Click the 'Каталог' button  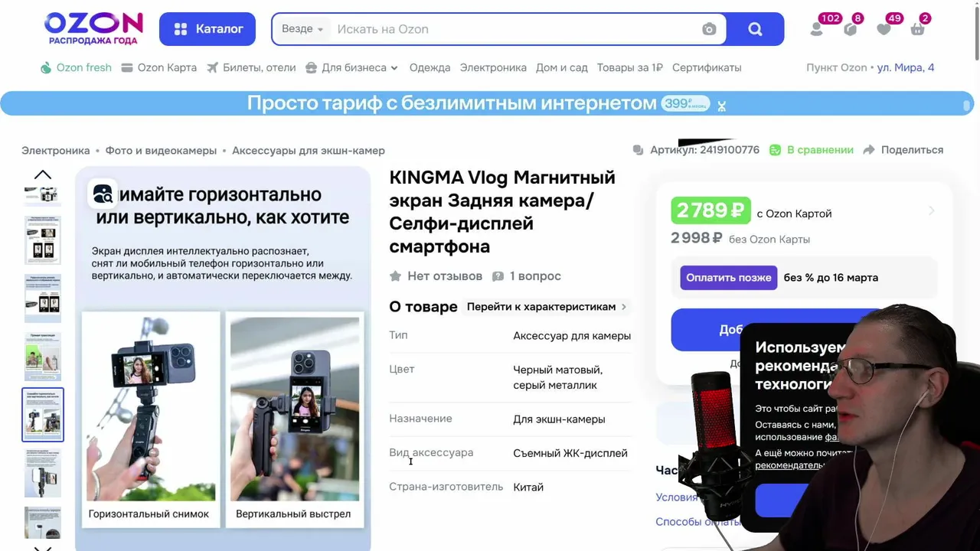207,29
